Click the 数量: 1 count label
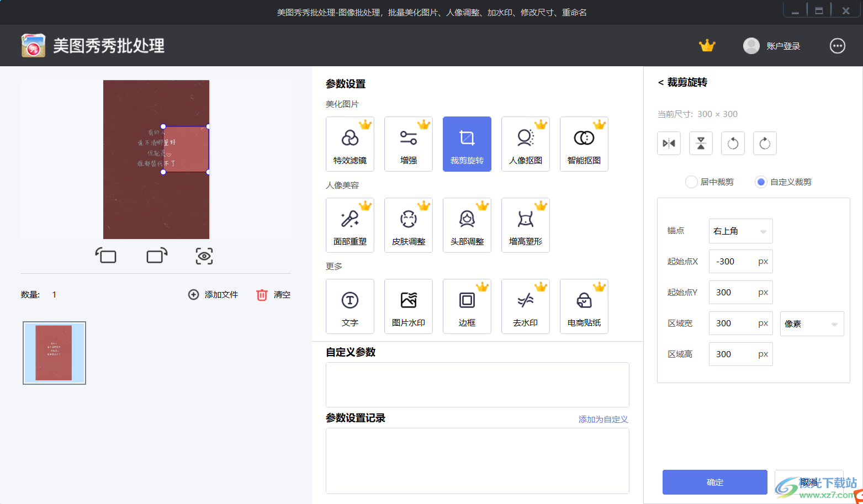 pos(39,295)
